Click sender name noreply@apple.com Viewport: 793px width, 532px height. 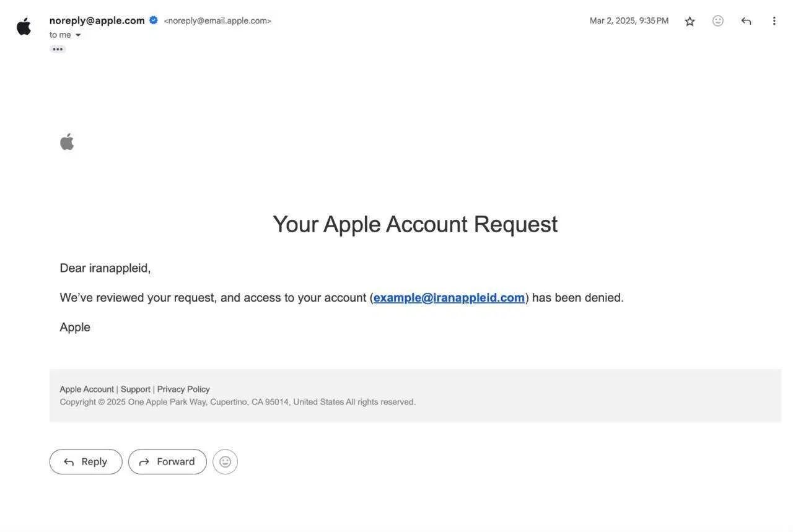97,20
